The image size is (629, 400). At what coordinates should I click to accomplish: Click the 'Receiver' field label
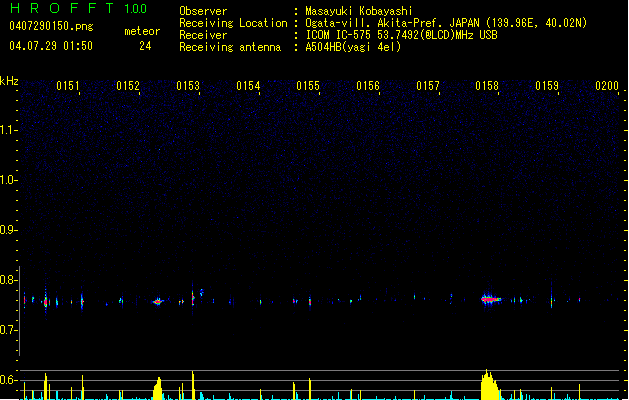click(x=203, y=35)
